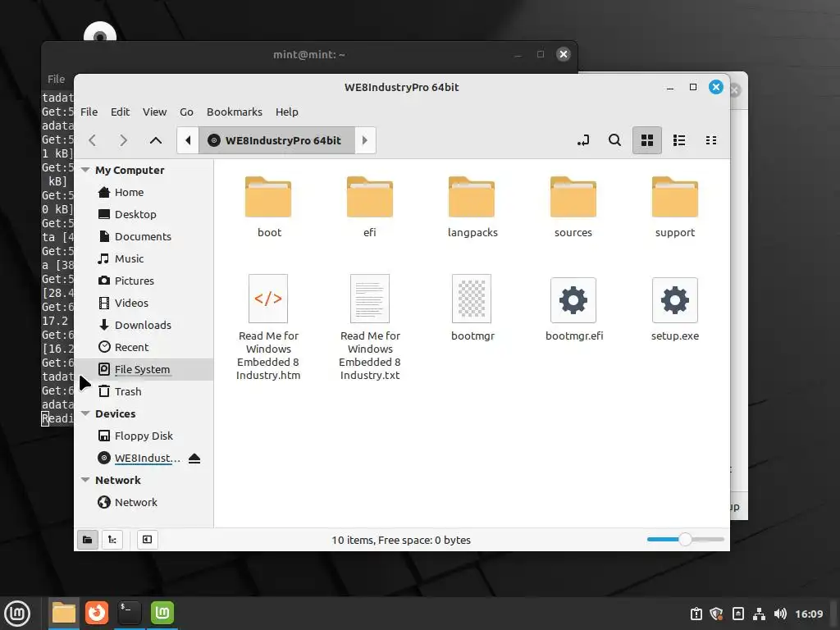The image size is (840, 630).
Task: Open File menu in terminal window
Action: click(x=56, y=80)
